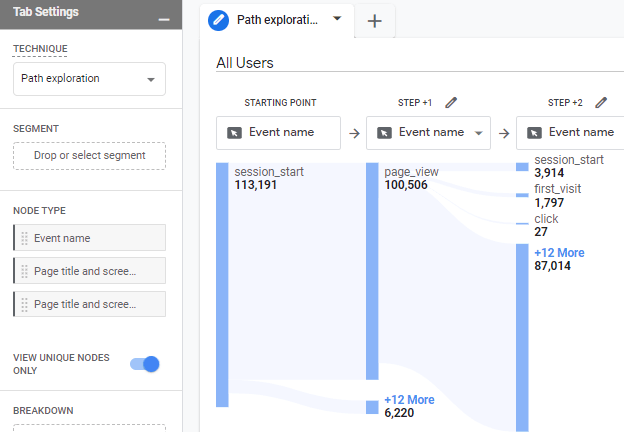Open Path exploration tab options arrow
The height and width of the screenshot is (432, 624).
pyautogui.click(x=337, y=19)
